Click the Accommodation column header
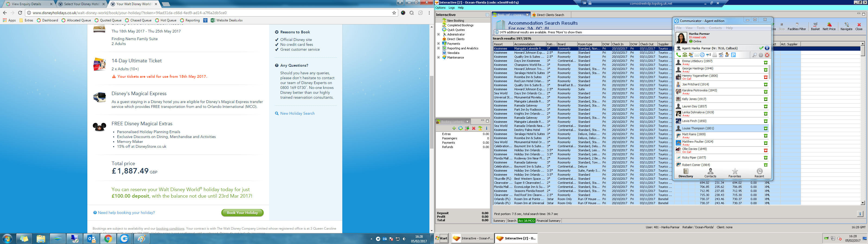This screenshot has height=244, width=868. [529, 44]
